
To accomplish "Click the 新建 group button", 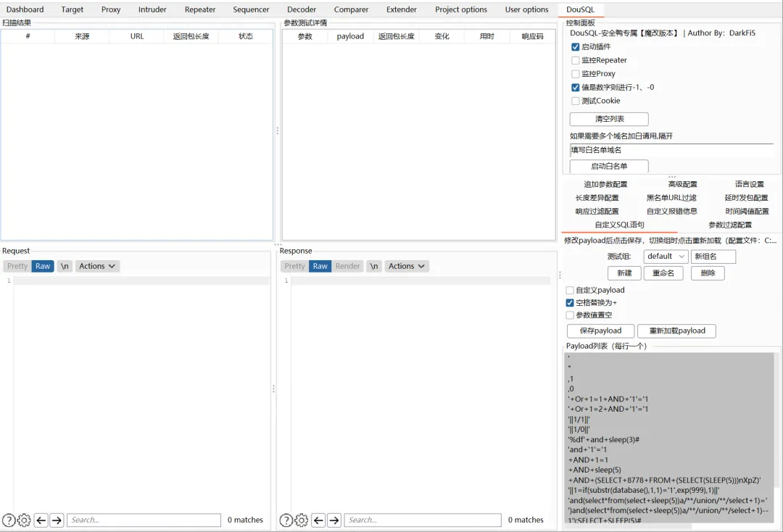I will pyautogui.click(x=624, y=273).
